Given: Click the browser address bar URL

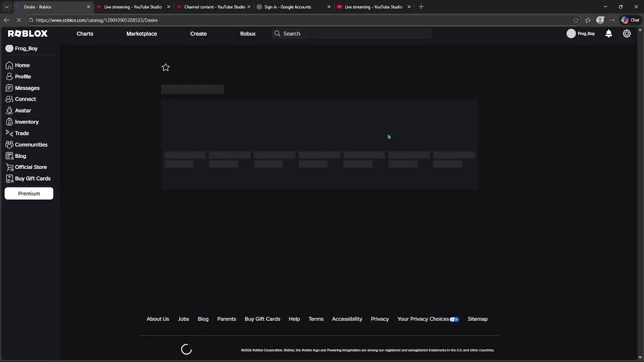Looking at the screenshot, I should 97,20.
